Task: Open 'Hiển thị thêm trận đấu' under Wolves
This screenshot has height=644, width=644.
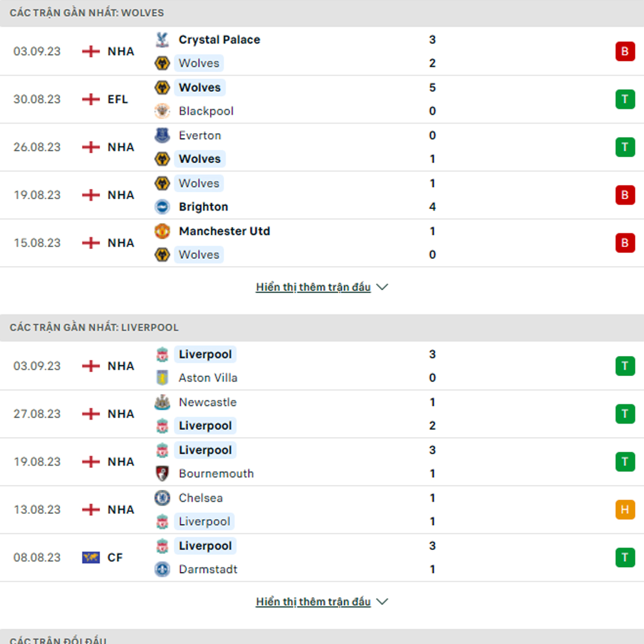Action: (313, 287)
